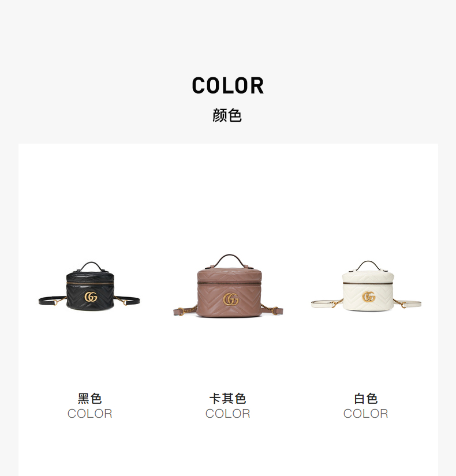Click the khaki bag's zipper line
The width and height of the screenshot is (456, 476).
coord(229,283)
